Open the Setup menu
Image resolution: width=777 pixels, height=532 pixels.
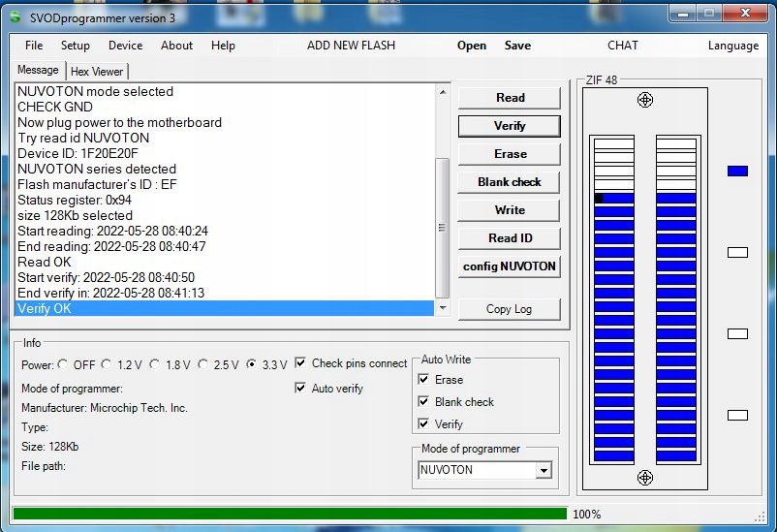[75, 46]
